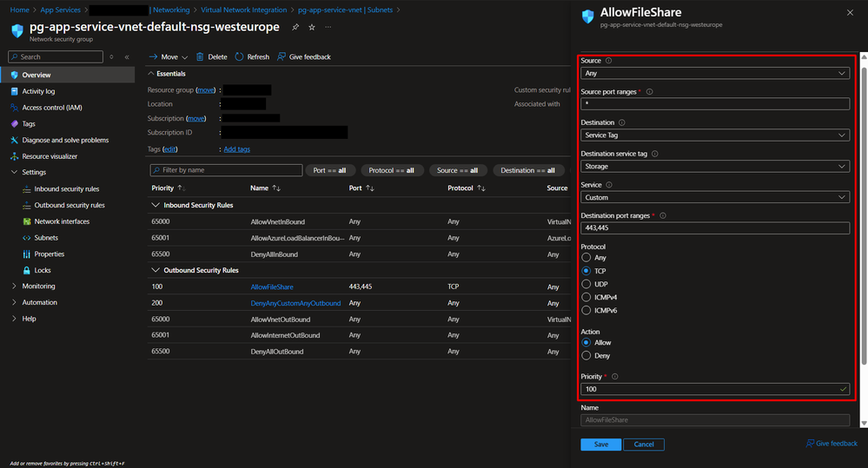The height and width of the screenshot is (468, 868).
Task: Mark this resource as favorite with the star
Action: pos(312,27)
